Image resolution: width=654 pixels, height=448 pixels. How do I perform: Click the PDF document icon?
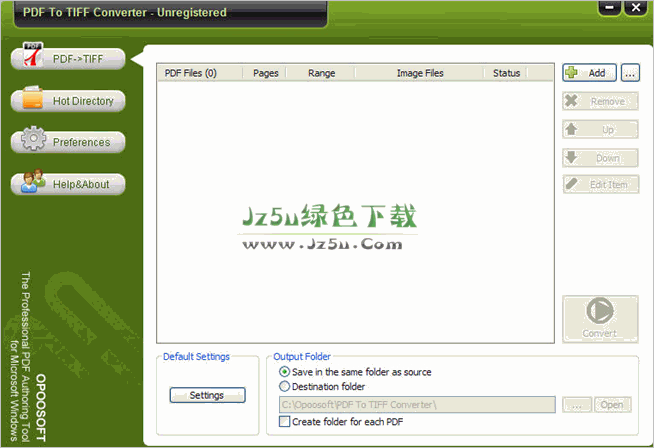point(33,54)
